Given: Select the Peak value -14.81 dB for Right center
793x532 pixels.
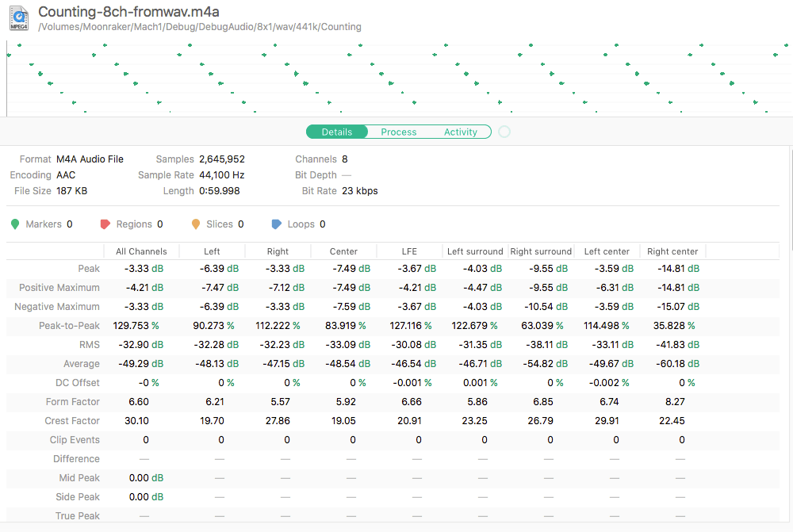Looking at the screenshot, I should click(x=678, y=269).
